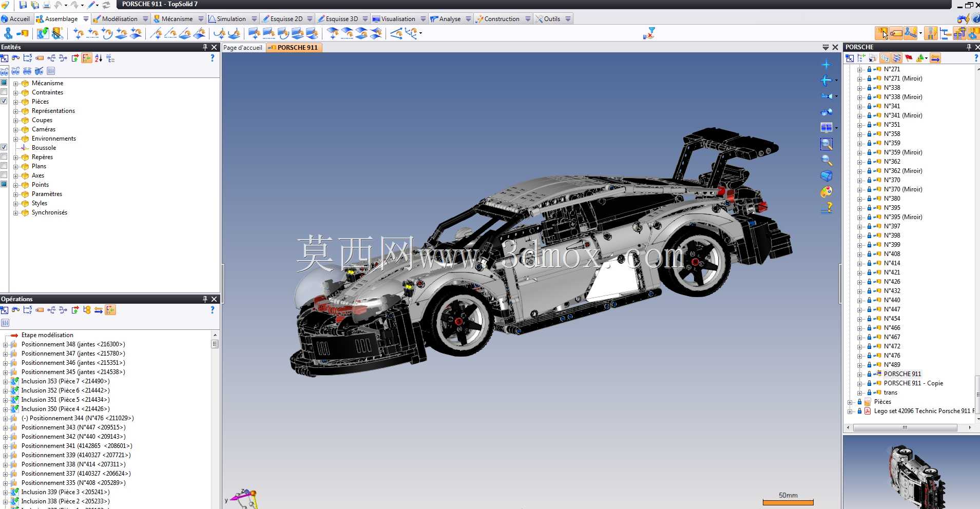The image size is (980, 509).
Task: Click the PORSCHE tree horizontal scrollbar
Action: [x=905, y=427]
